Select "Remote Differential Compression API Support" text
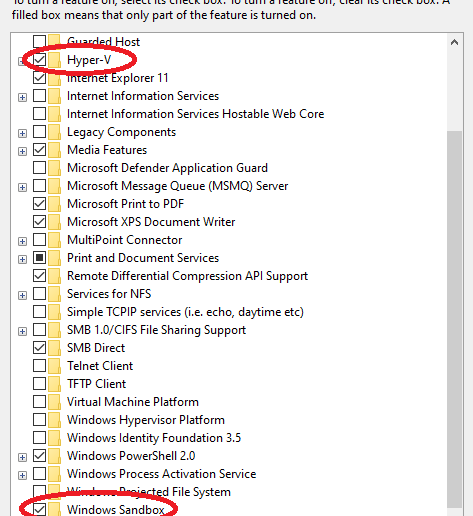 point(187,276)
